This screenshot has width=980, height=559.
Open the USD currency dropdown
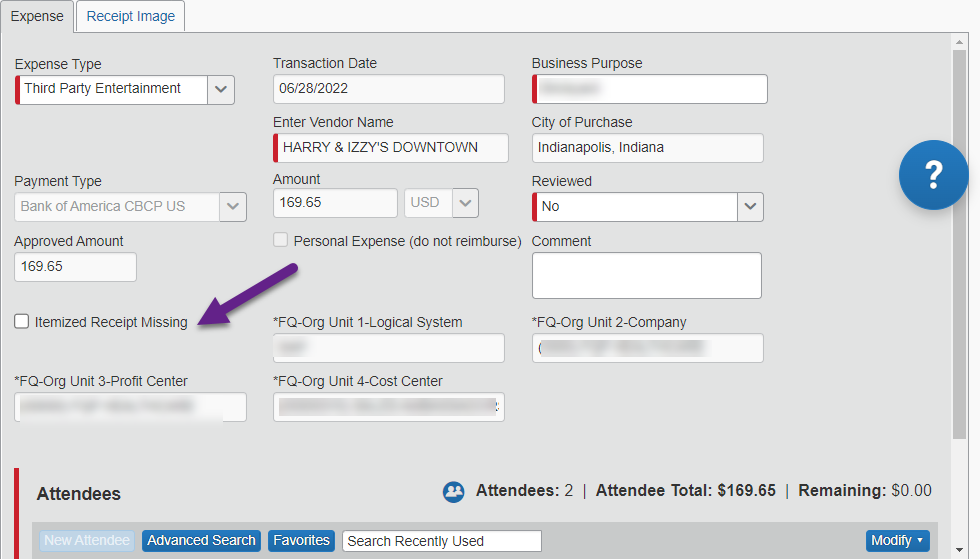pos(465,203)
